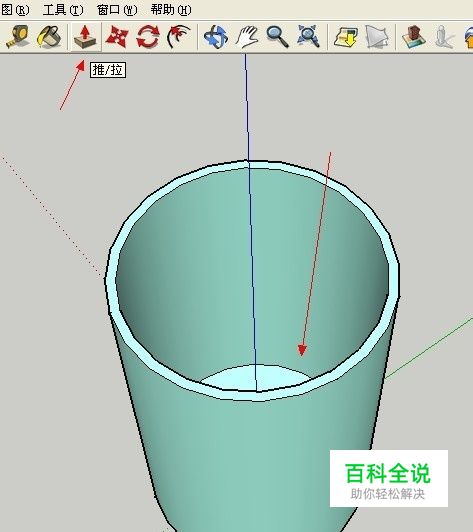Click the cup's inner bottom face
The image size is (473, 532).
click(x=257, y=378)
